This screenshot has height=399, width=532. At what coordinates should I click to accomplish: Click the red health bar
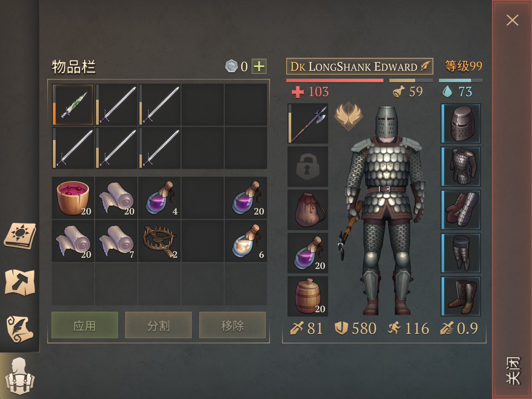pyautogui.click(x=335, y=81)
